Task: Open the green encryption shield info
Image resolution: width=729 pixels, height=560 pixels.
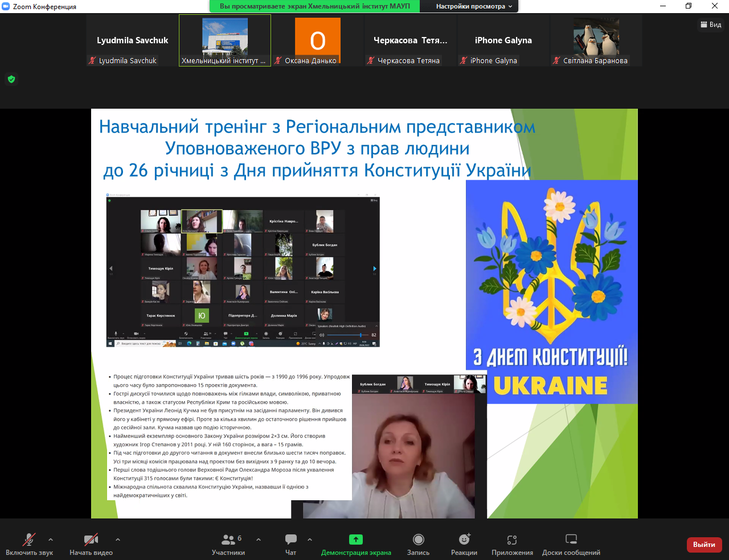Action: (11, 79)
